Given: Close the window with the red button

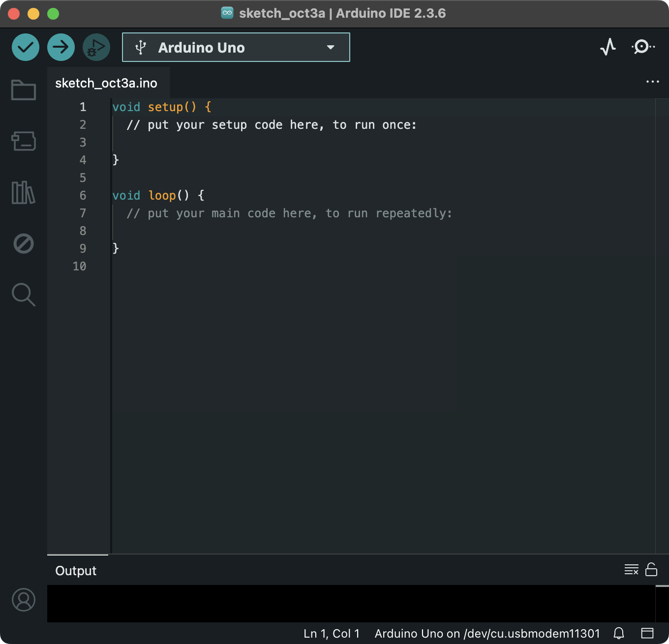Looking at the screenshot, I should click(x=14, y=14).
